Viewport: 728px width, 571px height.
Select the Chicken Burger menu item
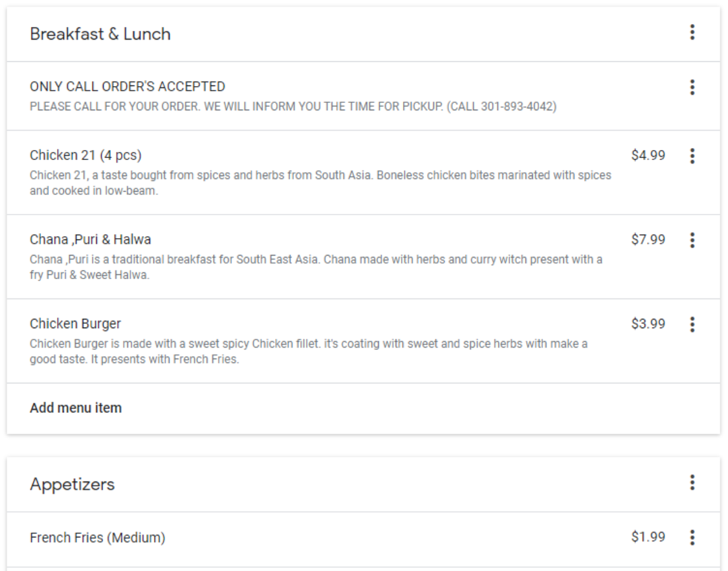coord(75,323)
